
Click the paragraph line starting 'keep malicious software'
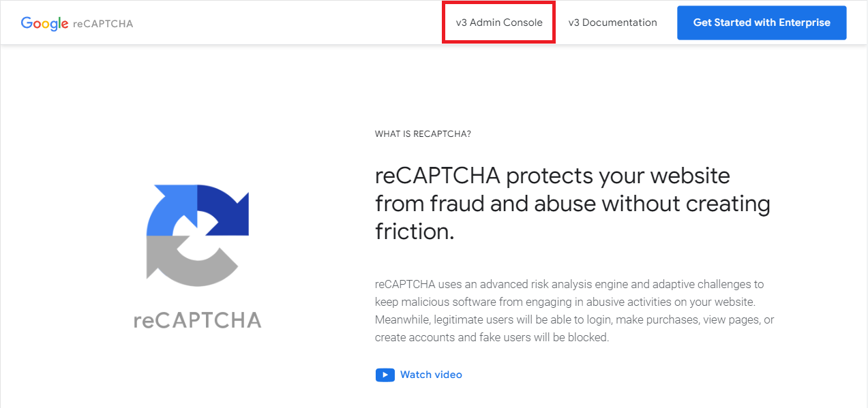[x=565, y=302]
